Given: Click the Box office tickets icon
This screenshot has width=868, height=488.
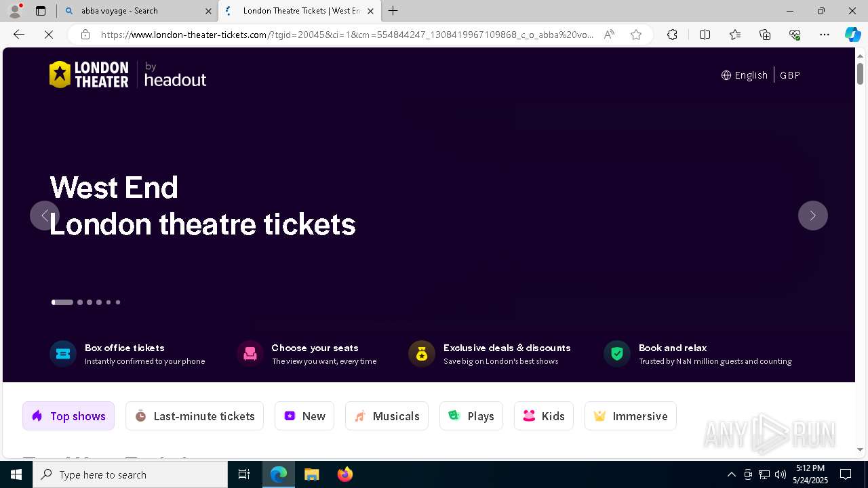Looking at the screenshot, I should tap(63, 354).
